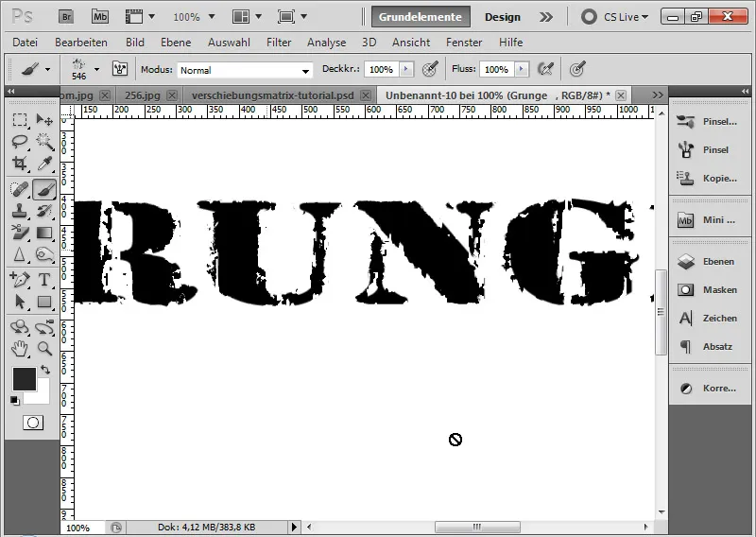This screenshot has width=756, height=537.
Task: Open the Fluss flow slider arrow
Action: (522, 69)
